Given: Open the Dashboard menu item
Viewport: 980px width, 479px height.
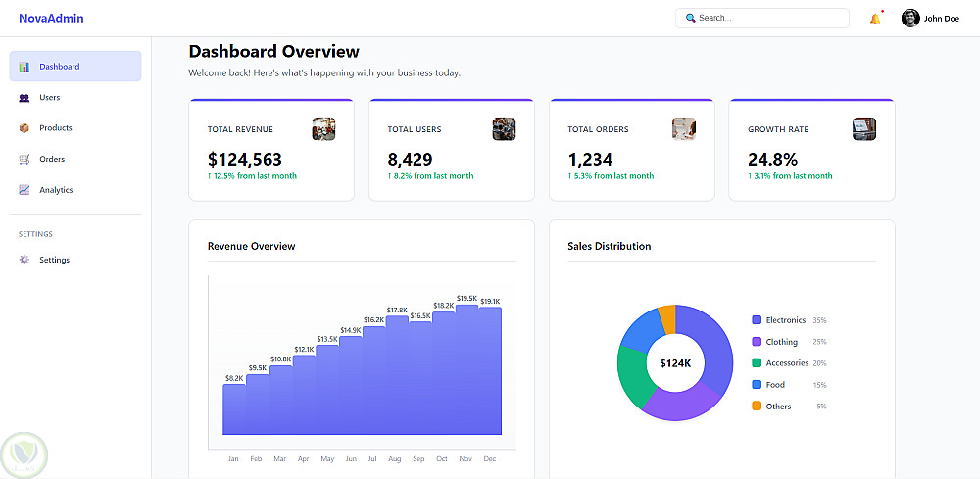Looking at the screenshot, I should (75, 67).
